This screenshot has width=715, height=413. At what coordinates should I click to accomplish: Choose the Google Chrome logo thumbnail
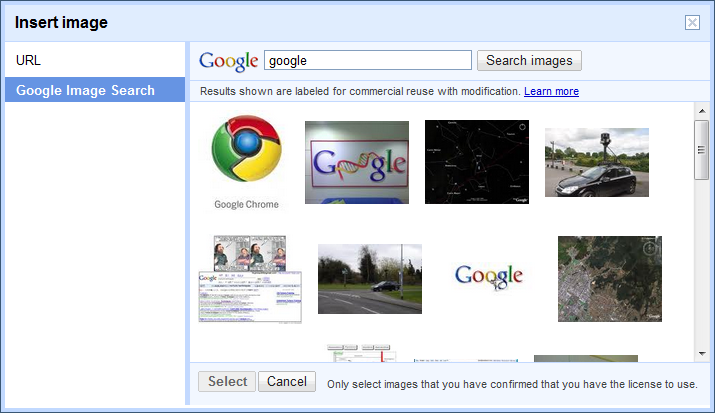pos(246,163)
